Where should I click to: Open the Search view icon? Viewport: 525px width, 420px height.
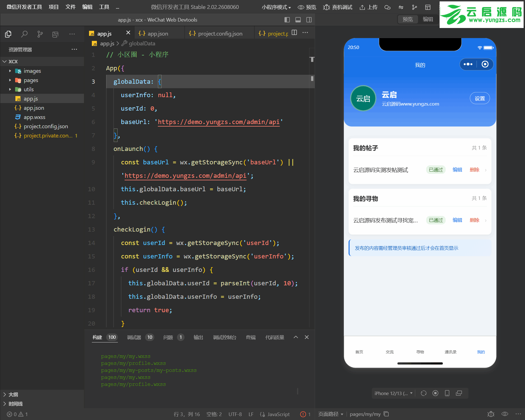pyautogui.click(x=24, y=34)
